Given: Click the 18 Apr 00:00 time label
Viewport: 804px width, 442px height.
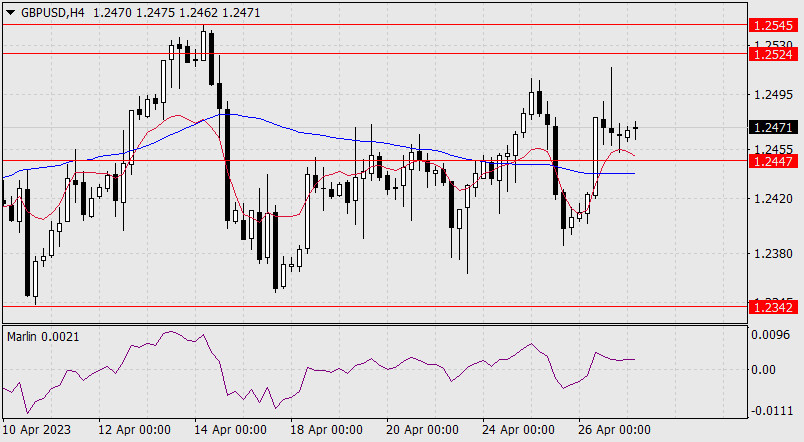Looking at the screenshot, I should pyautogui.click(x=327, y=429).
